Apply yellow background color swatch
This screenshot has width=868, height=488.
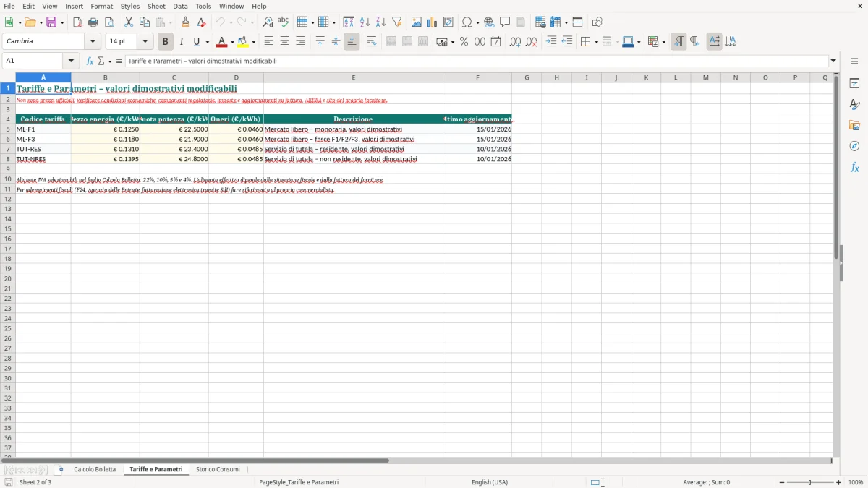click(x=244, y=42)
